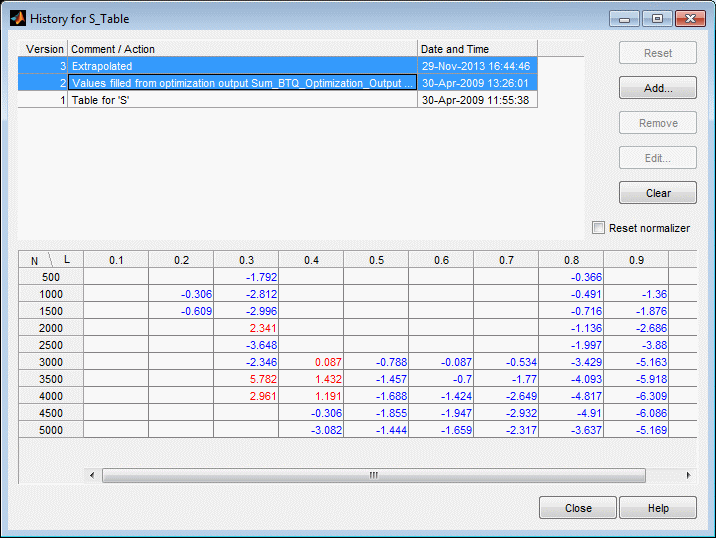Open Help for the history dialog
The image size is (716, 538).
click(658, 508)
